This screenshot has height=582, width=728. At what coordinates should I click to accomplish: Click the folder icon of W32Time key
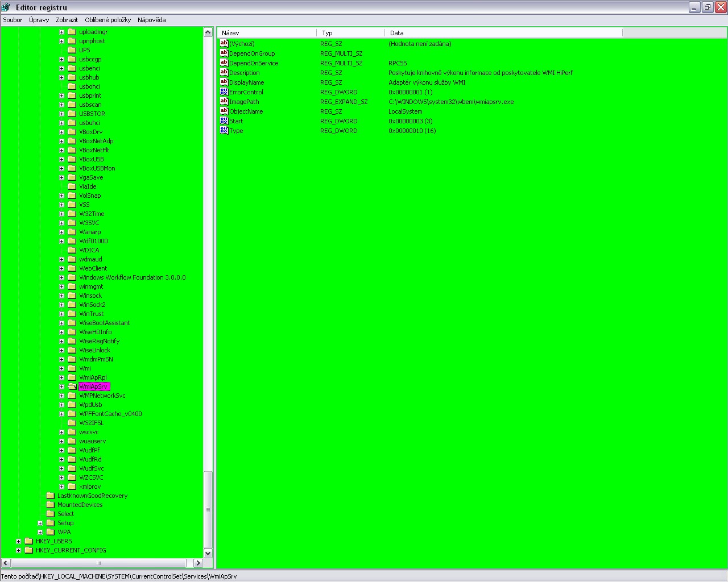click(x=72, y=214)
